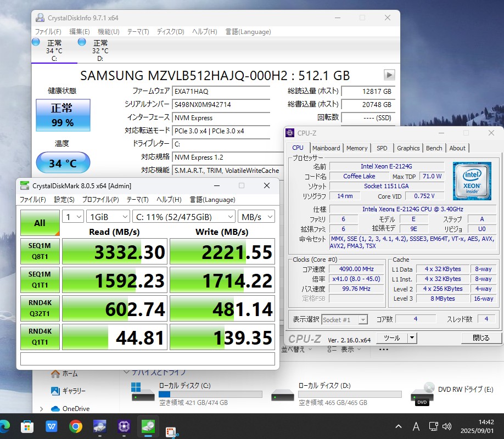Run the RND4K Q32T1 test button
This screenshot has width=504, height=439.
pos(40,308)
